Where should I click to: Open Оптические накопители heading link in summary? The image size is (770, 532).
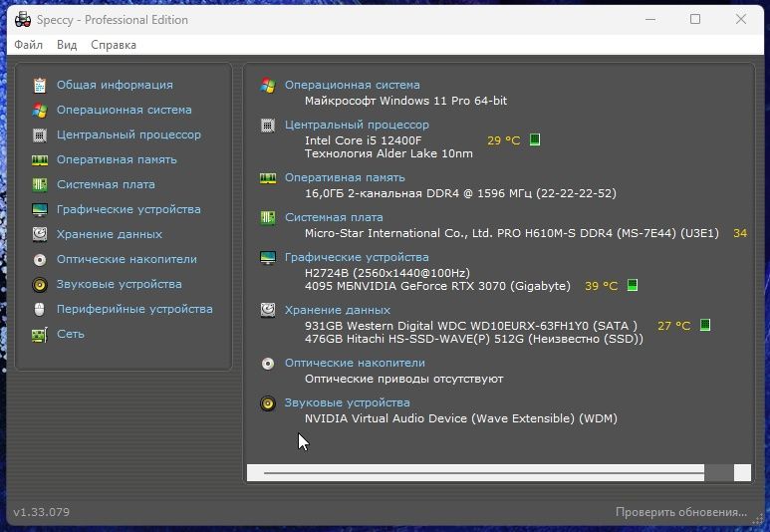click(355, 363)
